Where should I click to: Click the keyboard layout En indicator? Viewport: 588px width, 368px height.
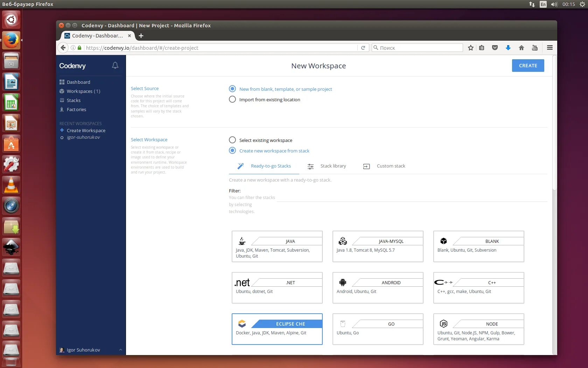point(543,4)
